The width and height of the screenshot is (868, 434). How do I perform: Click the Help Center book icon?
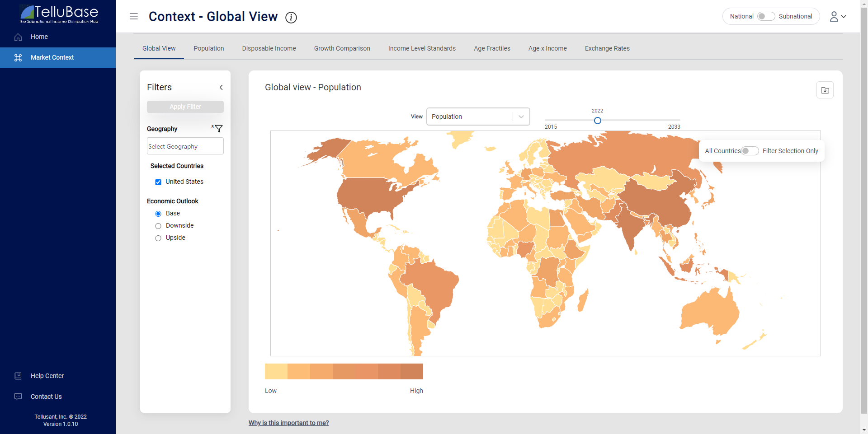click(x=18, y=376)
